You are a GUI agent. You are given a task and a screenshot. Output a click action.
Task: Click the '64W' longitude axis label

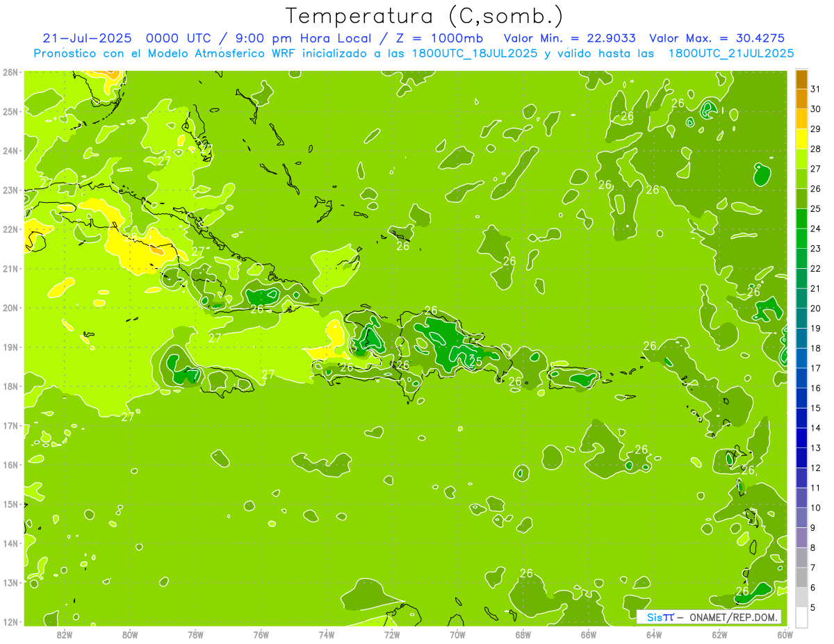[x=654, y=634]
